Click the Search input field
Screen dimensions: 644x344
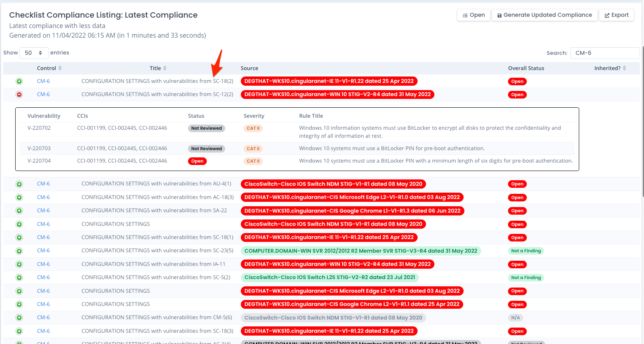coord(605,53)
